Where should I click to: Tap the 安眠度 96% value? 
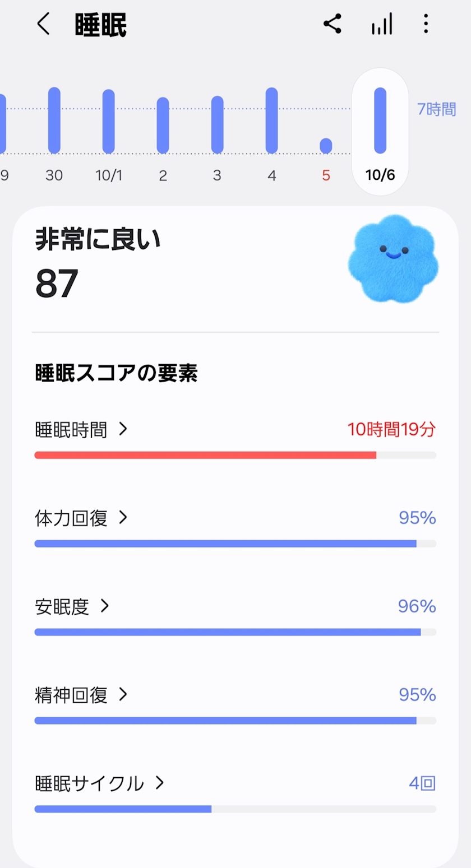pos(417,606)
